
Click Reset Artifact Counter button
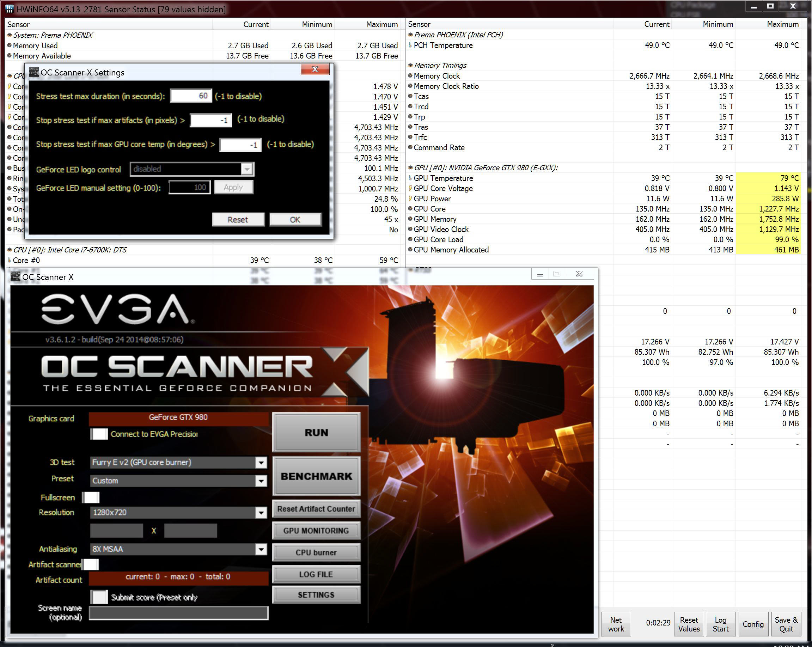point(316,509)
